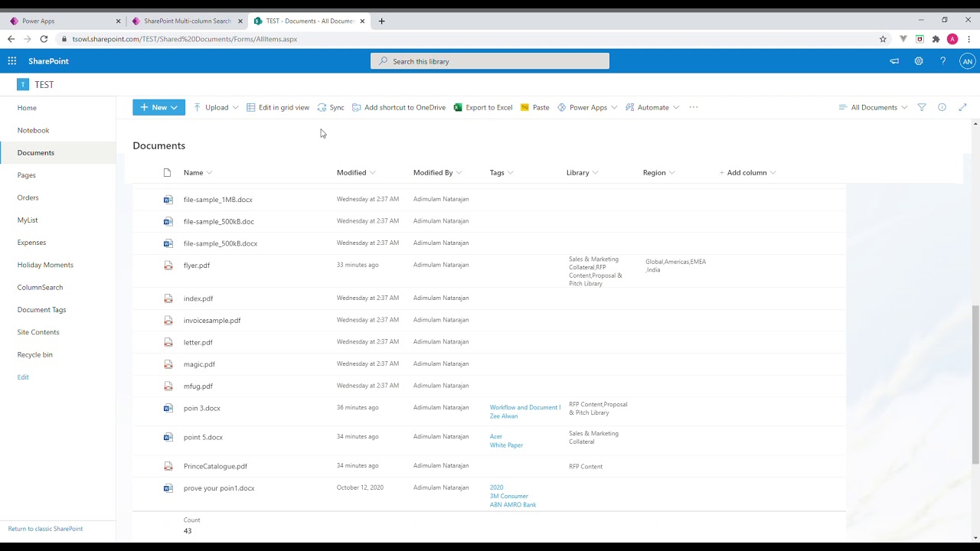
Task: Open Site Contents in the left navigation
Action: pyautogui.click(x=38, y=332)
